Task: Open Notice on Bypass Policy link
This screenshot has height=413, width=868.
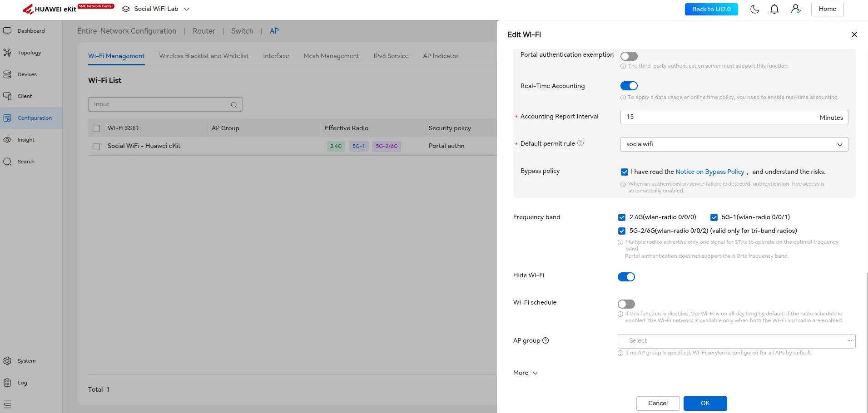Action: 710,172
